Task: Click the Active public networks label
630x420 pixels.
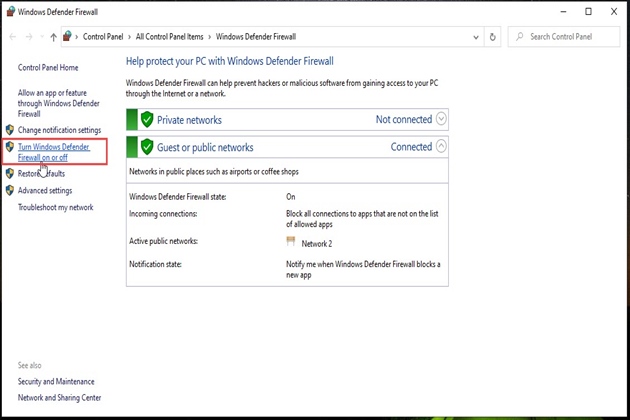Action: click(164, 241)
